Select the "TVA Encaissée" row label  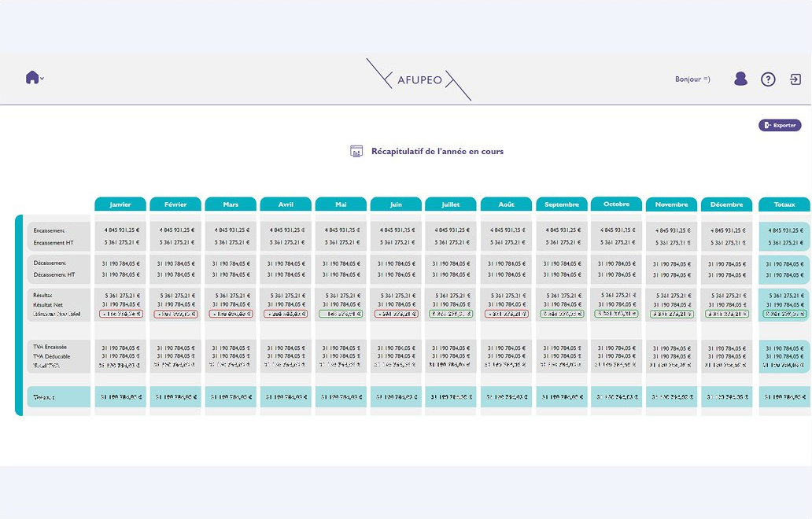(50, 348)
